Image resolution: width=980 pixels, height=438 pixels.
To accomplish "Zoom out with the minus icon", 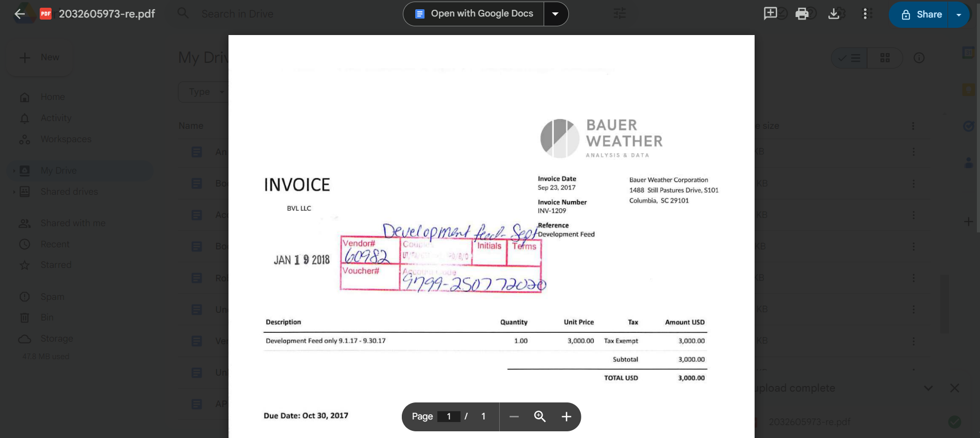I will coord(514,416).
